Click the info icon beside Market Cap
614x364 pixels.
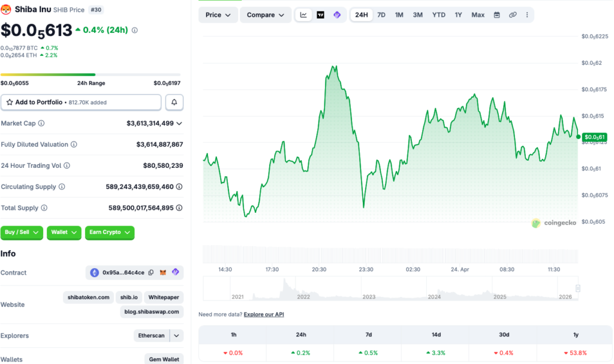[x=41, y=124]
